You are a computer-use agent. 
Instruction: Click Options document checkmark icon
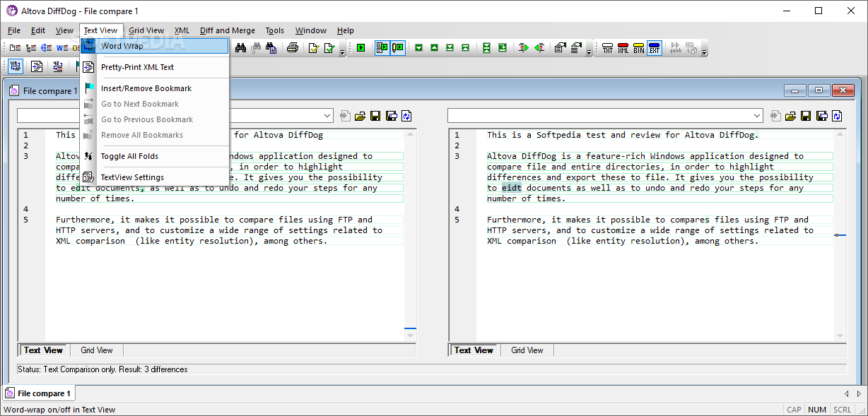point(314,48)
